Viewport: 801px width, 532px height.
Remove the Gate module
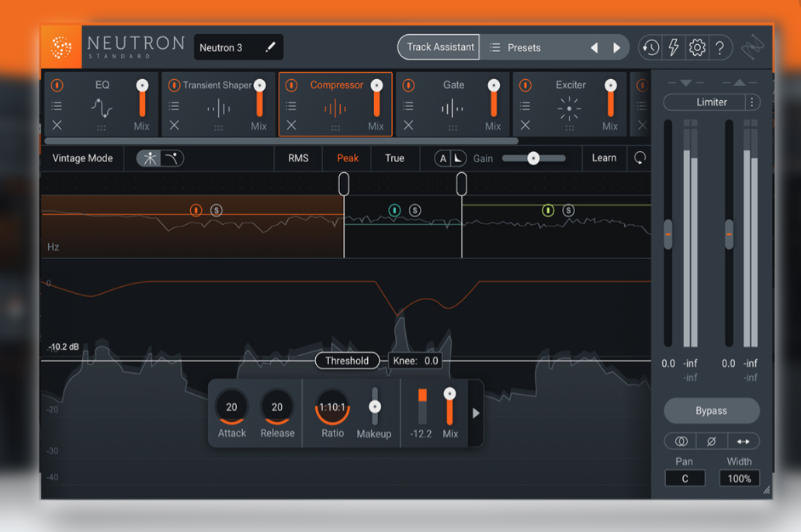[x=407, y=125]
